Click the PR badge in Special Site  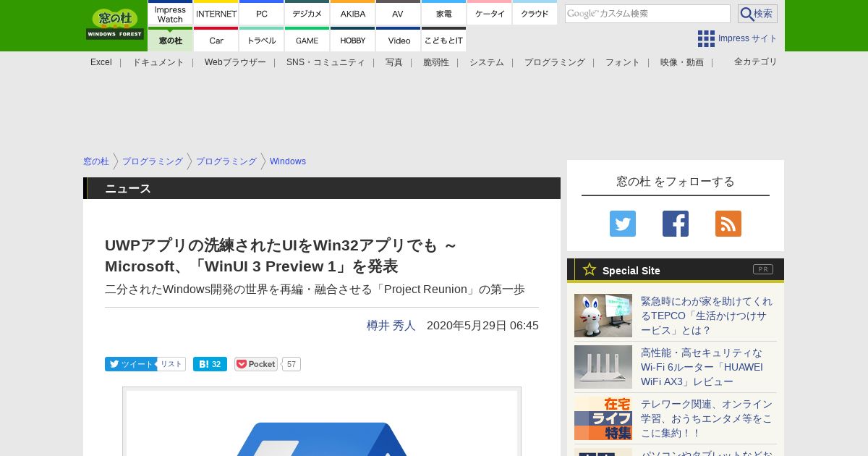tap(763, 269)
